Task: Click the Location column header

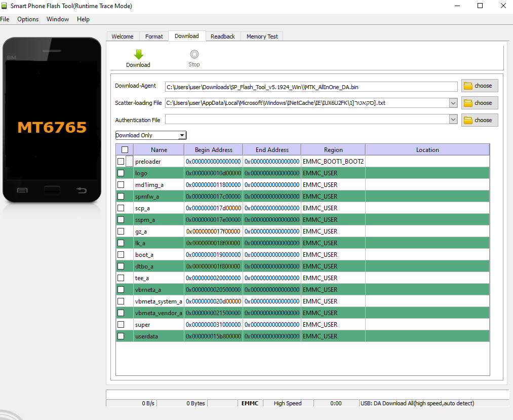Action: 427,150
